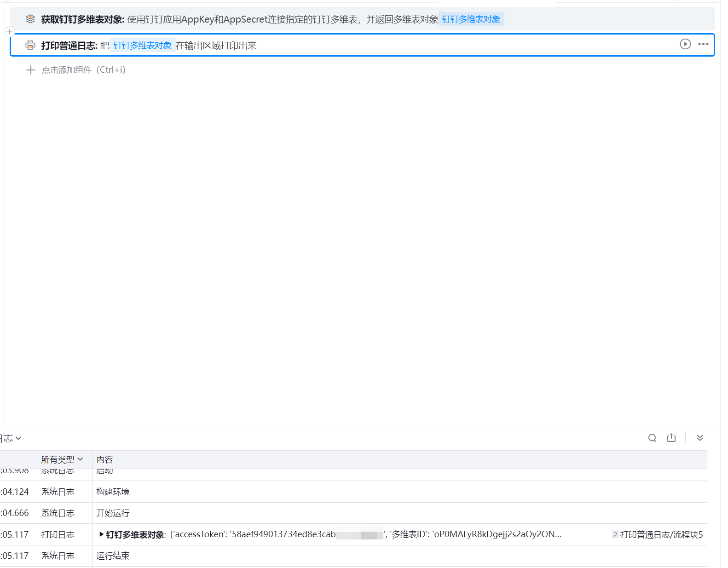Collapse the log panel with double chevron
Viewport: 728px width, 568px height.
[x=700, y=438]
